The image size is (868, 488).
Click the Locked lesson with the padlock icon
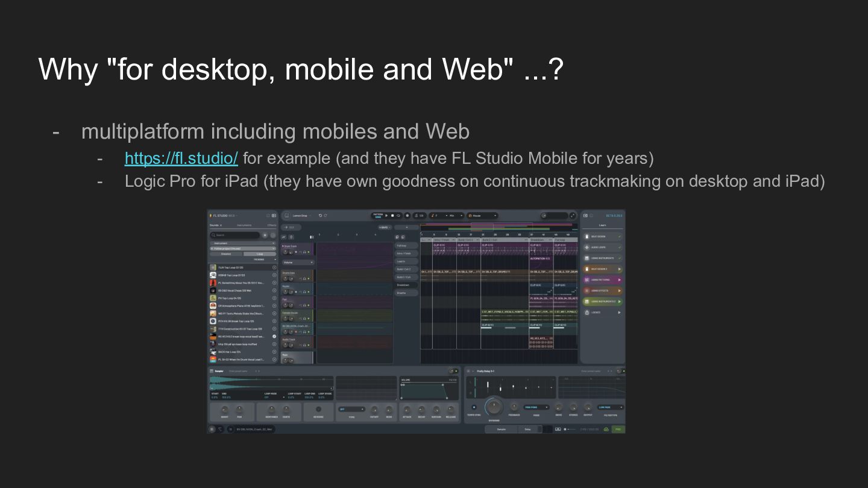click(602, 313)
